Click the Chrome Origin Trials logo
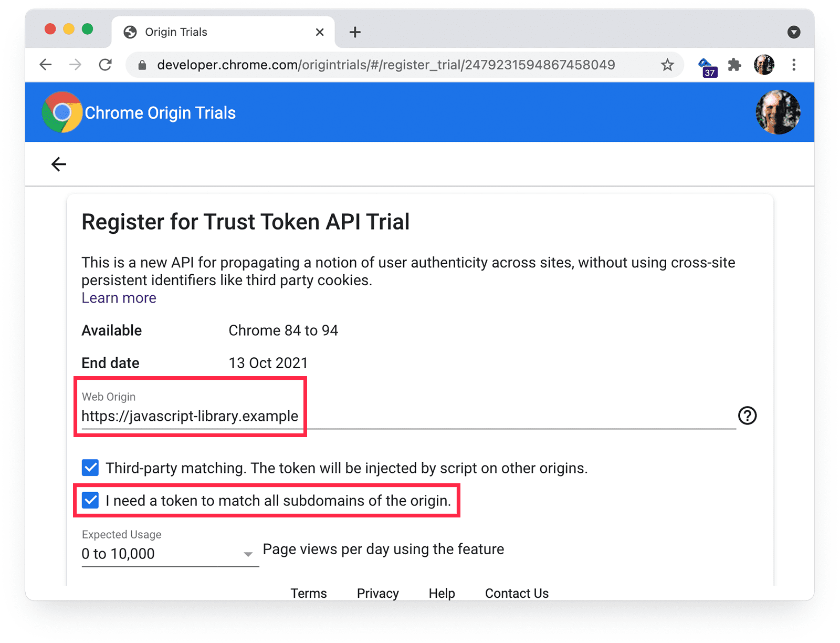 [x=61, y=112]
